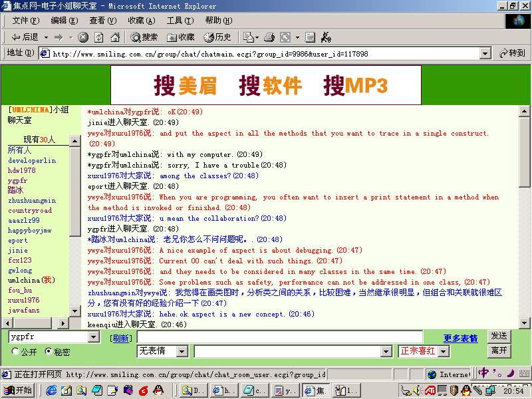Select the 秘密 private radio button
Screen dimensions: 532x399
[48, 352]
